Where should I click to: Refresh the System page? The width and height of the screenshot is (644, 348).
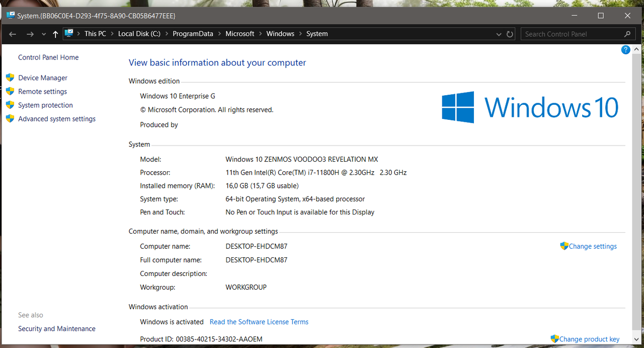pyautogui.click(x=510, y=34)
